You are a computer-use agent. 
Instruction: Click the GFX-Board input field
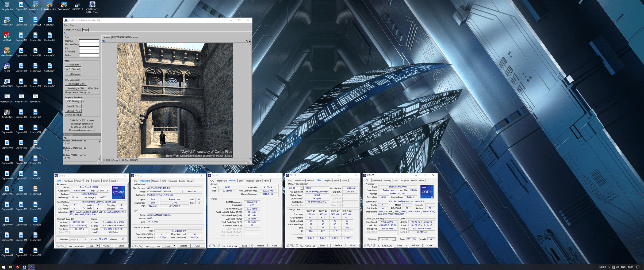[x=89, y=51]
